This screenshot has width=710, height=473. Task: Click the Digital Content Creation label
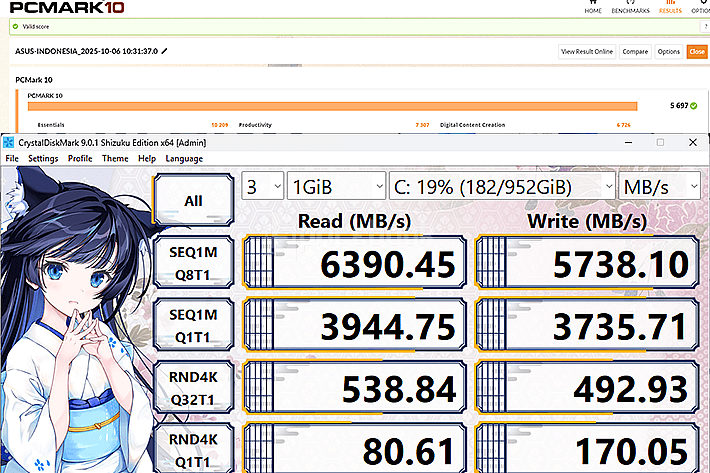tap(472, 125)
